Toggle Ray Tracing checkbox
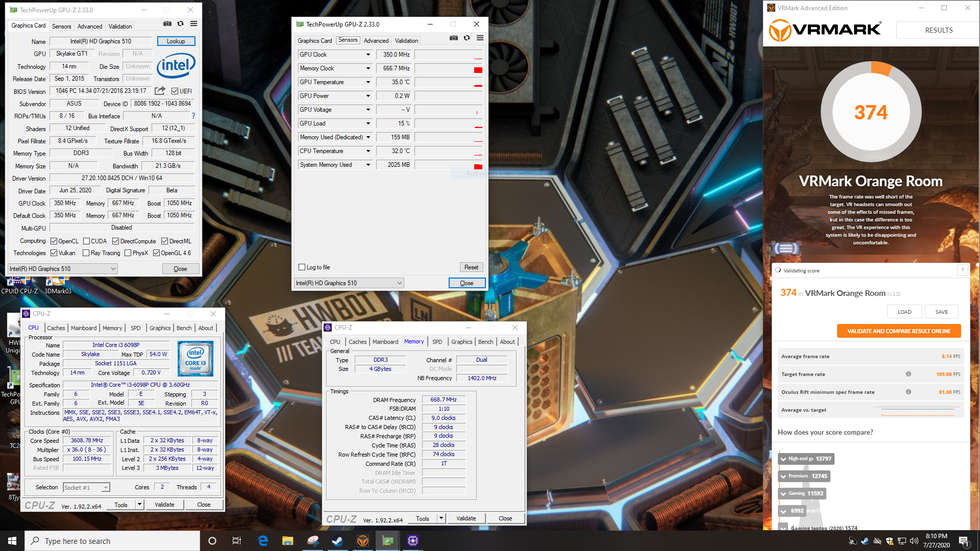The height and width of the screenshot is (551, 980). 86,253
